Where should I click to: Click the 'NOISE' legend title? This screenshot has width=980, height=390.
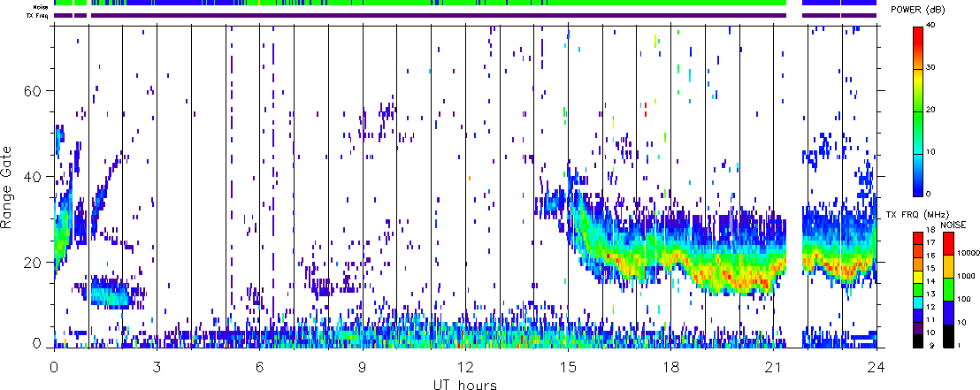pos(953,225)
